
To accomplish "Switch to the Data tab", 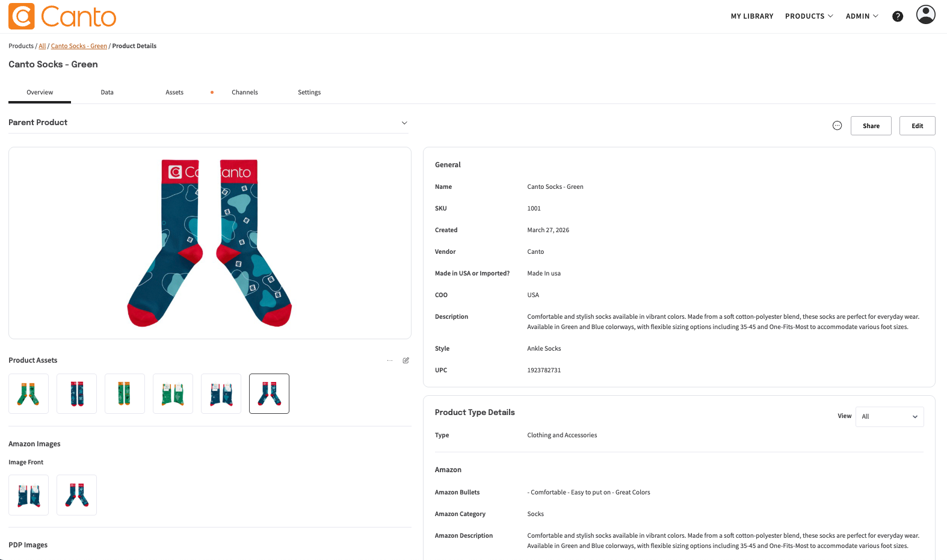I will [107, 92].
